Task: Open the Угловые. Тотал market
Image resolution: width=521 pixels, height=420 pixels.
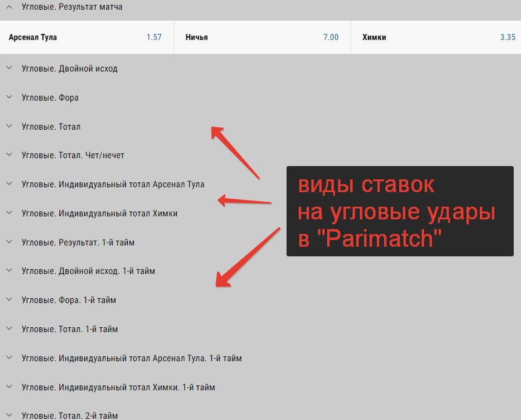Action: tap(51, 127)
